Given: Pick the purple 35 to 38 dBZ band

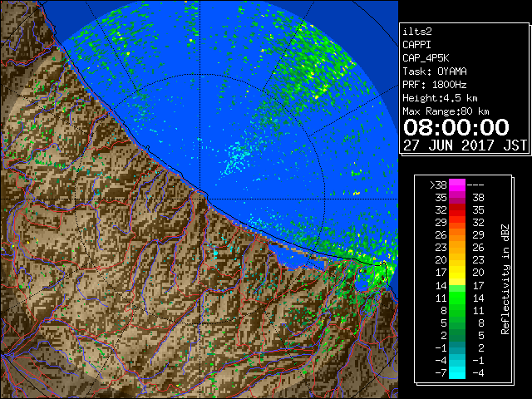Looking at the screenshot, I should (x=457, y=198).
